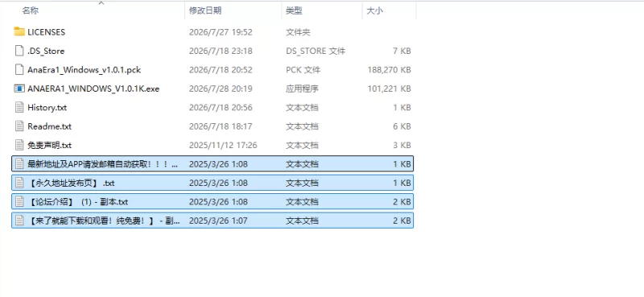This screenshot has width=644, height=297.
Task: Click size 2 KB in 【论坛介绍】 row
Action: 402,202
